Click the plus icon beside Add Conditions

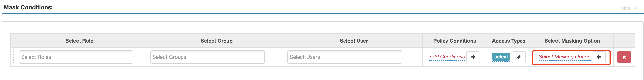coord(473,57)
